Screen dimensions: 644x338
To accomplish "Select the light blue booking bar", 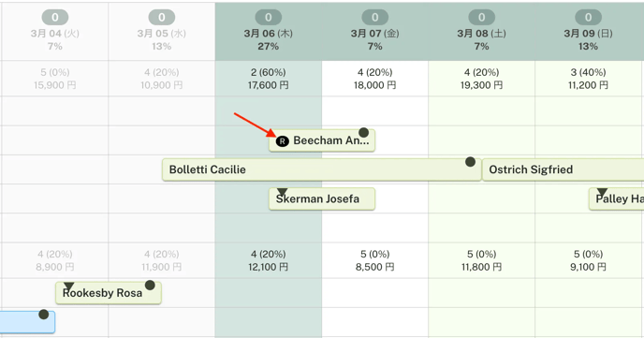I will pos(27,322).
